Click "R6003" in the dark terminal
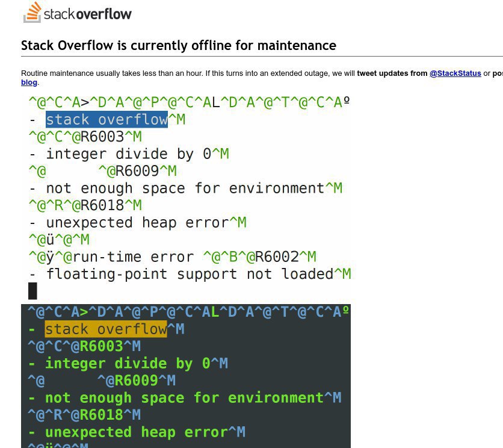Viewport: 503px width, 448px height. 101,346
